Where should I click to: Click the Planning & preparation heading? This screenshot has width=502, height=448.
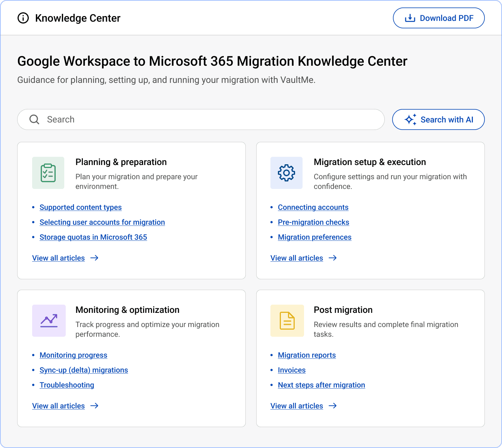tap(121, 162)
